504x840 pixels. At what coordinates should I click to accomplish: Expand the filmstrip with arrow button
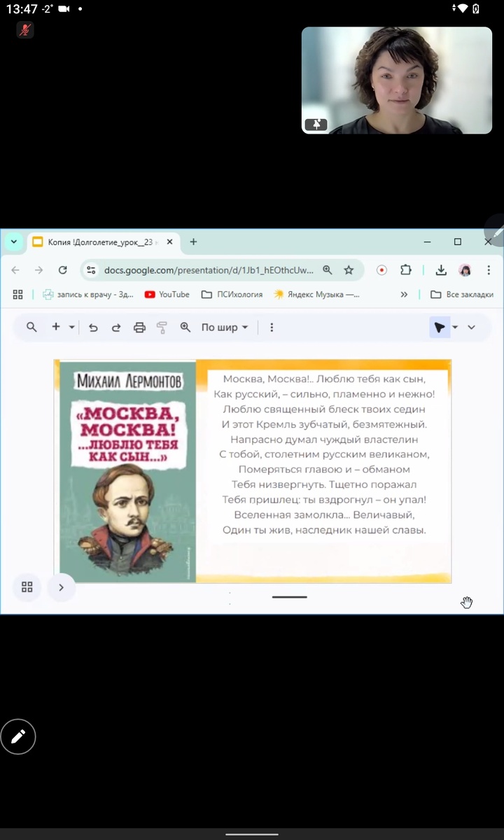point(61,587)
